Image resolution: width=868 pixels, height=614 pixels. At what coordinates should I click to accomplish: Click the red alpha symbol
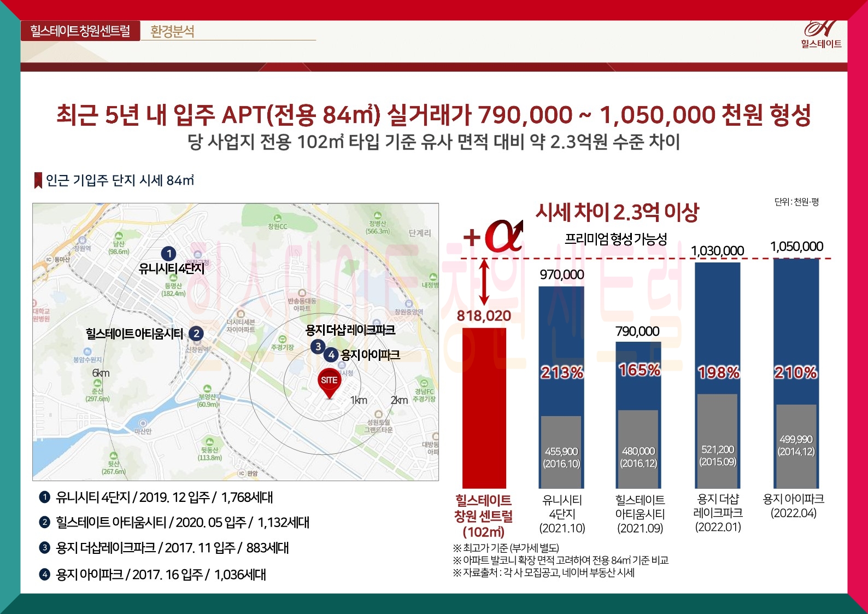point(503,236)
